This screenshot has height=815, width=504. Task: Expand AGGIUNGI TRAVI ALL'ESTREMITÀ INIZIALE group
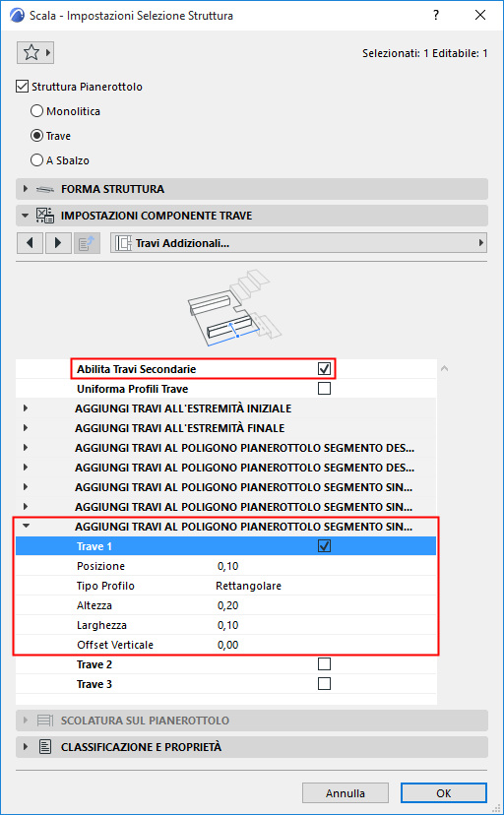[x=26, y=408]
